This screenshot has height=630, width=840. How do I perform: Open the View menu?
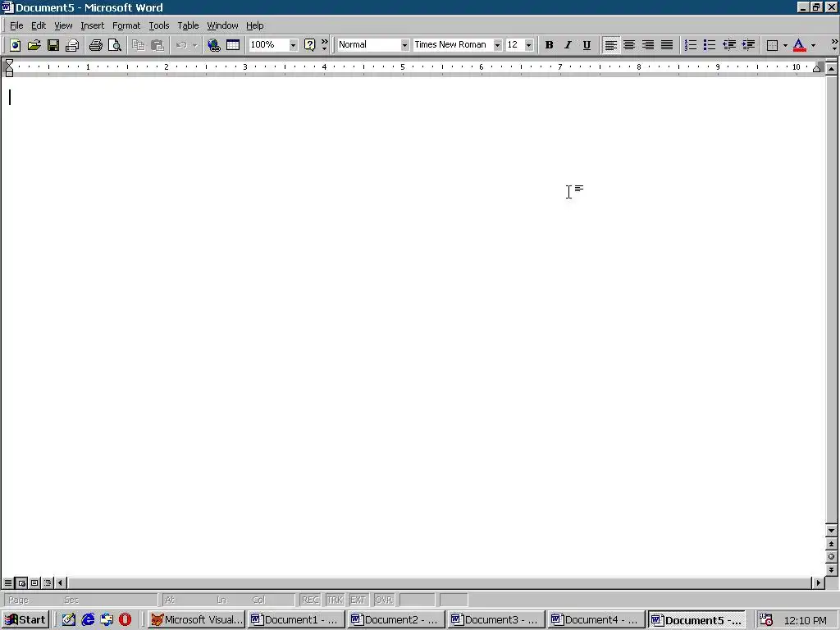(x=63, y=25)
